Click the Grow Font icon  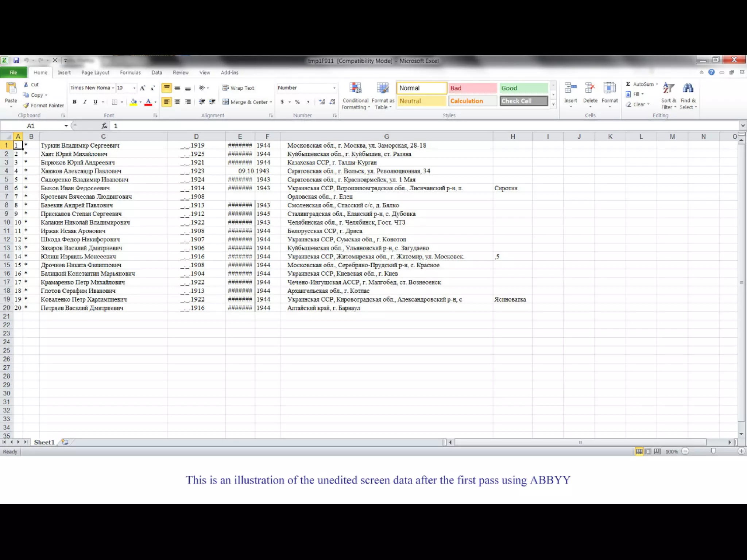143,88
